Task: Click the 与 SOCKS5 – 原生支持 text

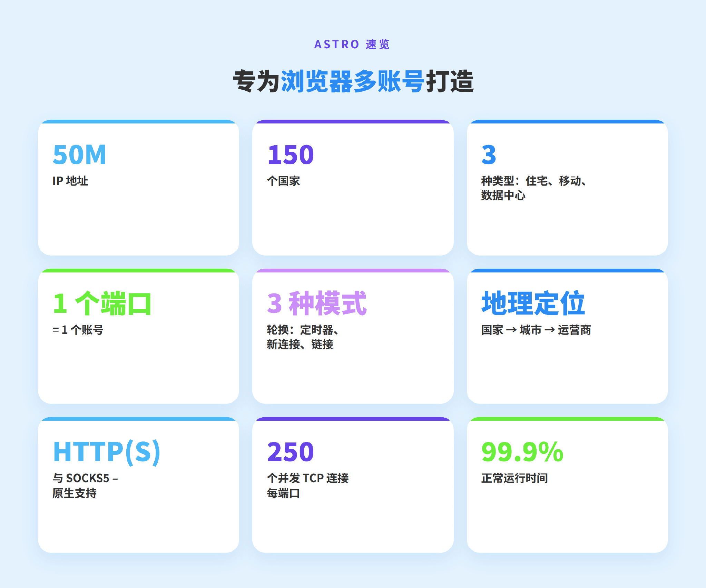Action: point(85,486)
